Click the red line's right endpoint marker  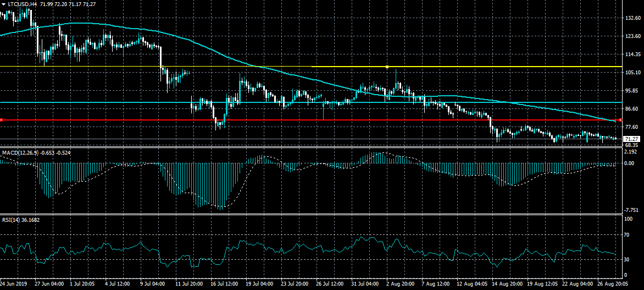coord(620,120)
